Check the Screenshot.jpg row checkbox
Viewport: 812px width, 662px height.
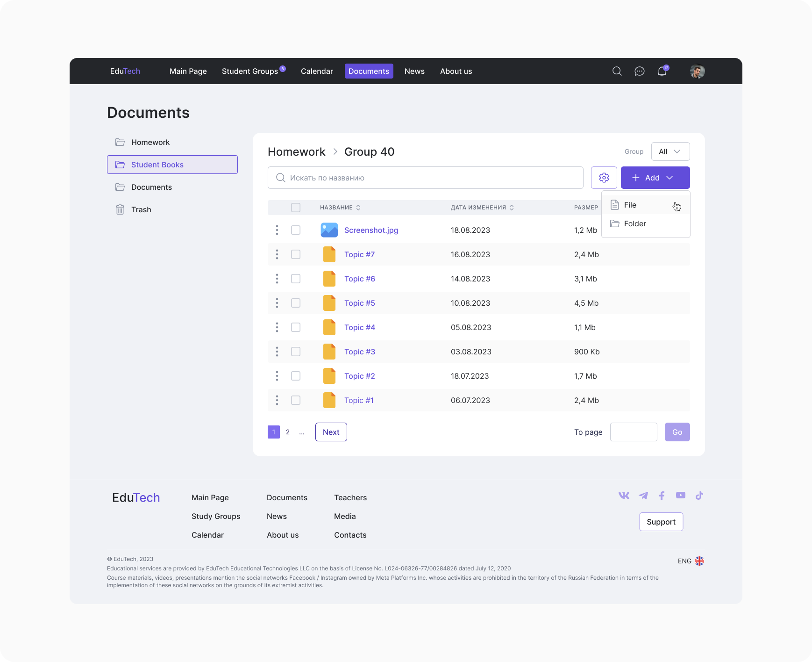click(x=296, y=230)
